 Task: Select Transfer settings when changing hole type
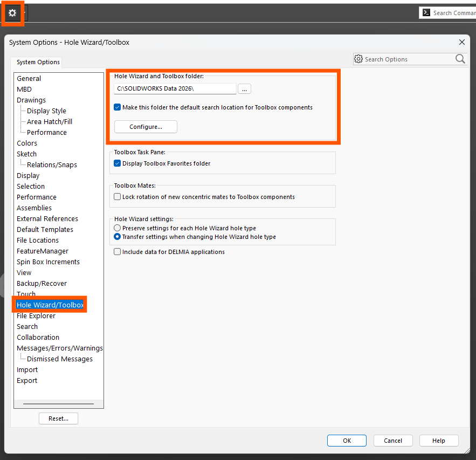point(117,236)
